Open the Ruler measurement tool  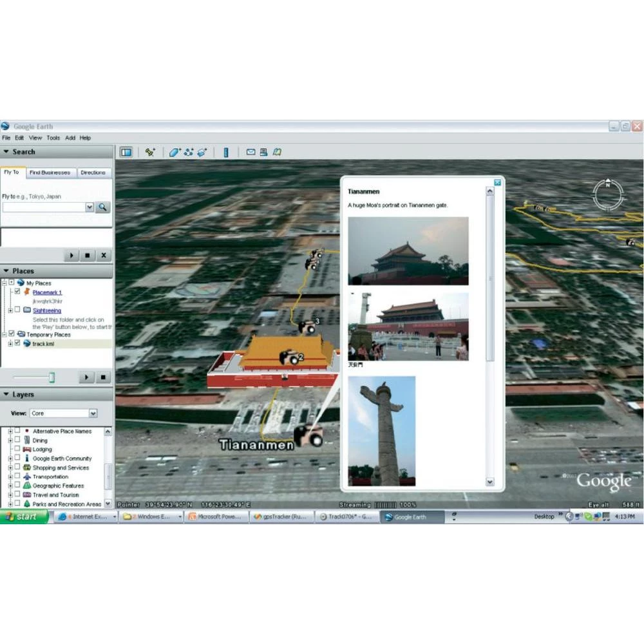226,153
